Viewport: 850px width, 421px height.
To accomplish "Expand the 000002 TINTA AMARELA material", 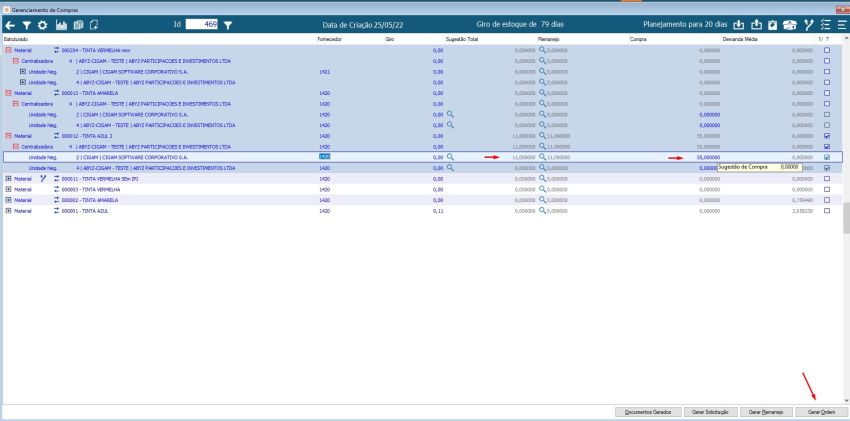I will 8,200.
